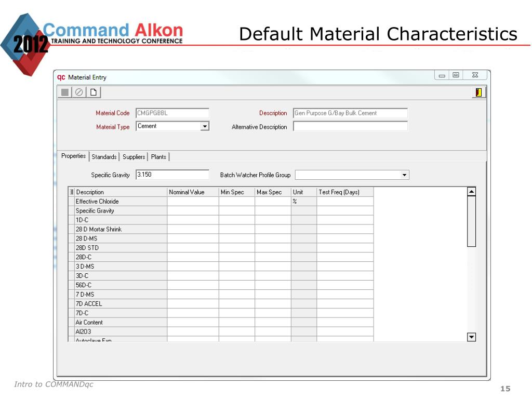This screenshot has width=532, height=399.
Task: Click the New document toolbar icon
Action: pos(94,92)
